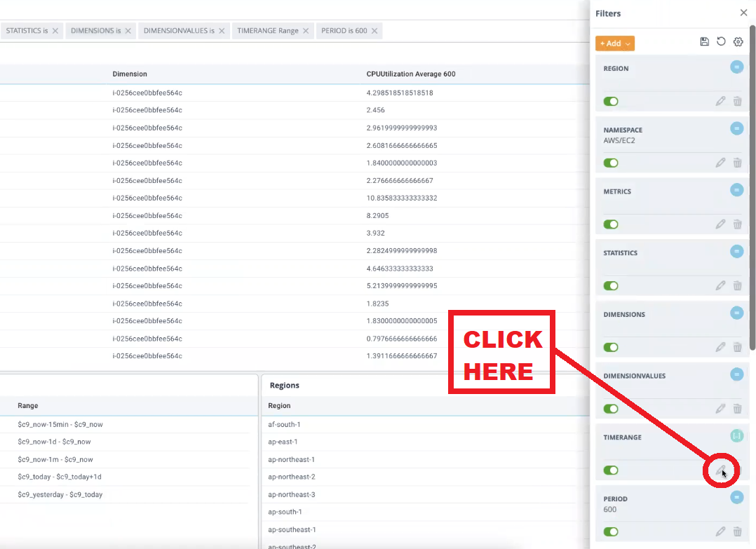
Task: Click the badge icon on the NAMESPACE filter
Action: (x=736, y=128)
